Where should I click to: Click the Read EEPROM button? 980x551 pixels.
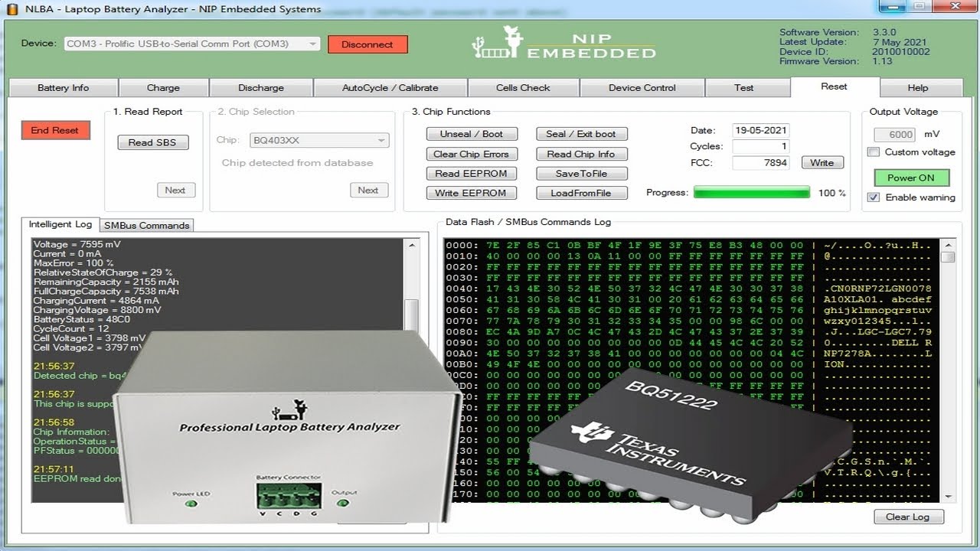point(472,174)
